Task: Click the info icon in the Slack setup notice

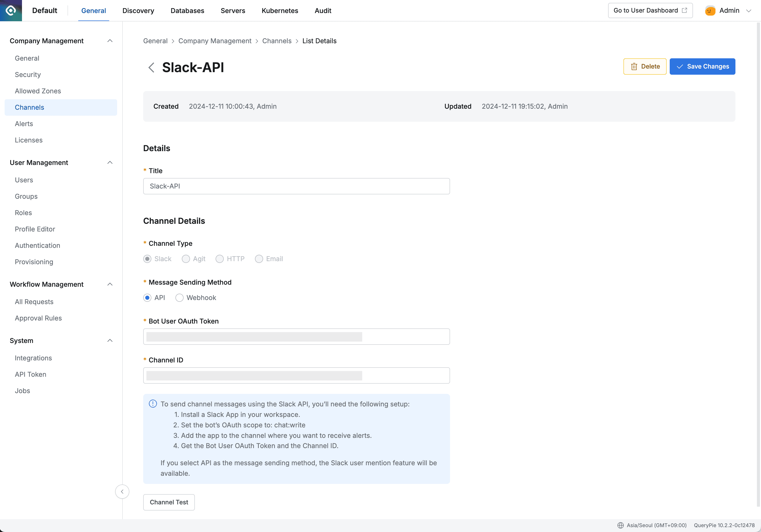Action: click(153, 404)
